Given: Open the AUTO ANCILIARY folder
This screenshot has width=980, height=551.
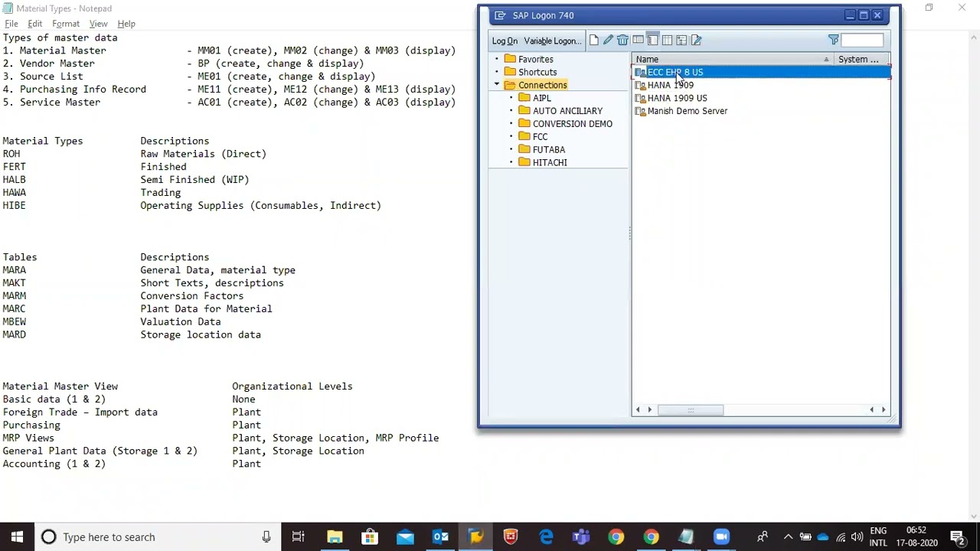Looking at the screenshot, I should tap(567, 111).
